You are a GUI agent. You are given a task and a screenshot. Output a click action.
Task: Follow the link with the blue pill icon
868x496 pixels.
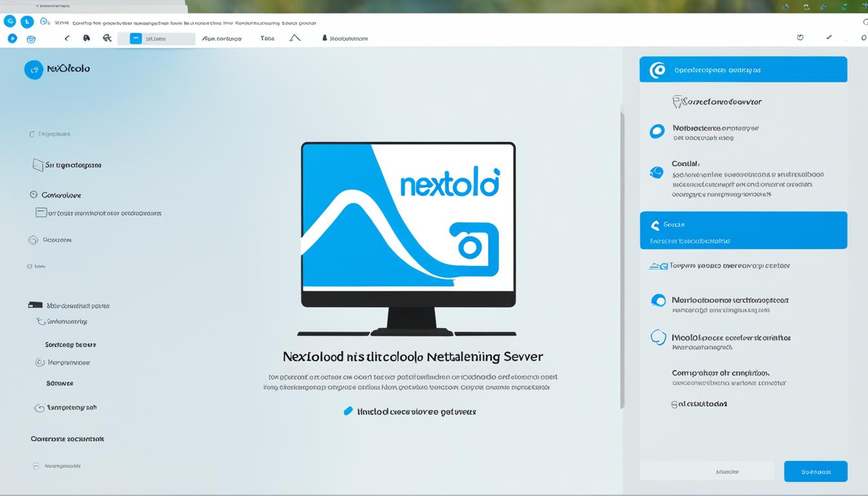410,411
